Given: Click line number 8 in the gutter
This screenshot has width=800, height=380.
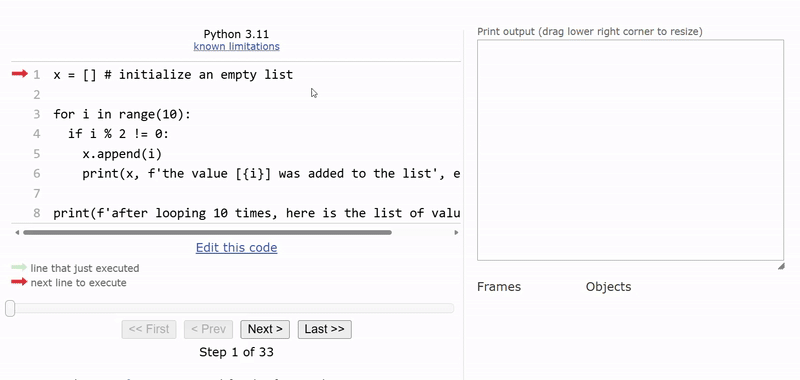Looking at the screenshot, I should coord(36,213).
